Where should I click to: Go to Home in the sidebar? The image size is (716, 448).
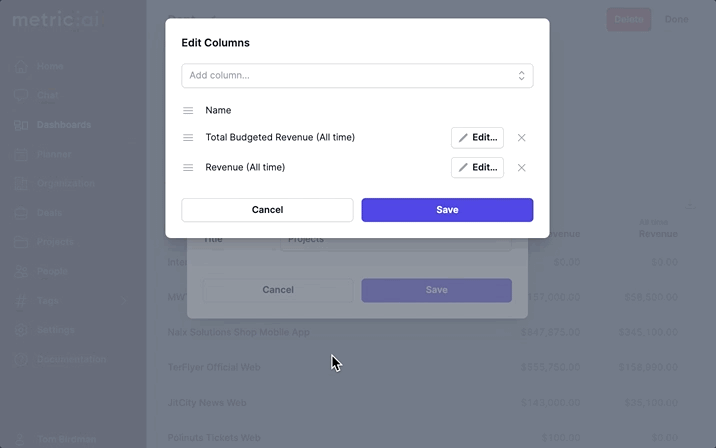coord(50,66)
